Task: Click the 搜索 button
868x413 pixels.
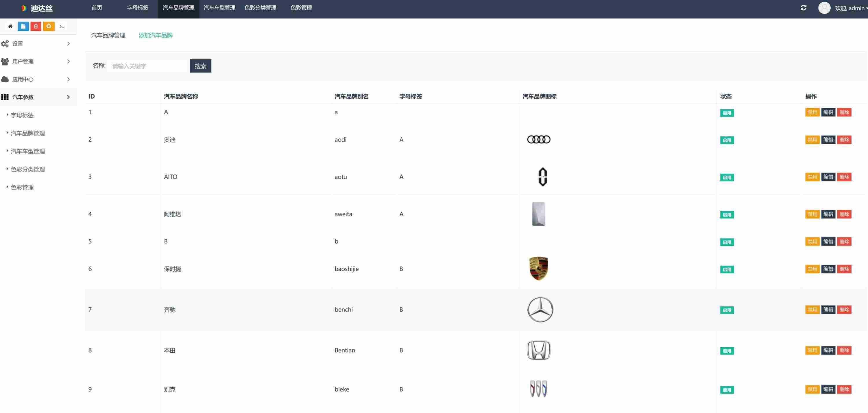Action: coord(200,66)
